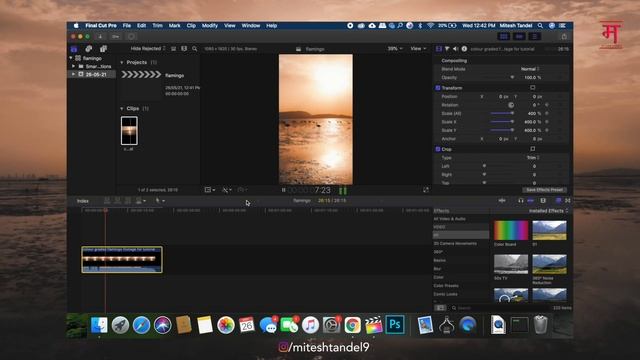Open the Trim menu

coord(157,25)
